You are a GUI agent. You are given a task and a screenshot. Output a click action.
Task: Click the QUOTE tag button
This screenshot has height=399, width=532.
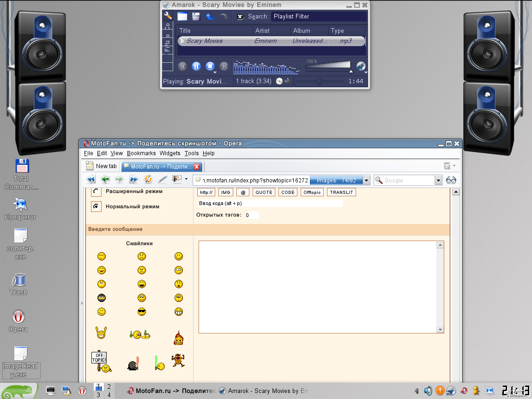(x=264, y=193)
